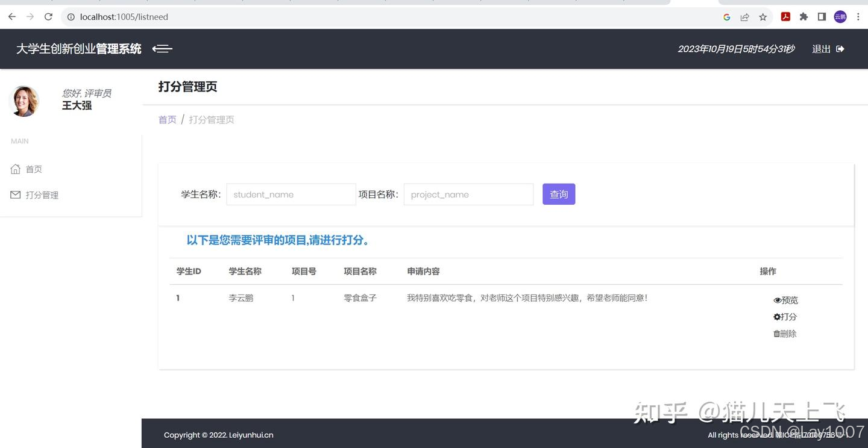
Task: Open the extensions puzzle icon
Action: [804, 17]
